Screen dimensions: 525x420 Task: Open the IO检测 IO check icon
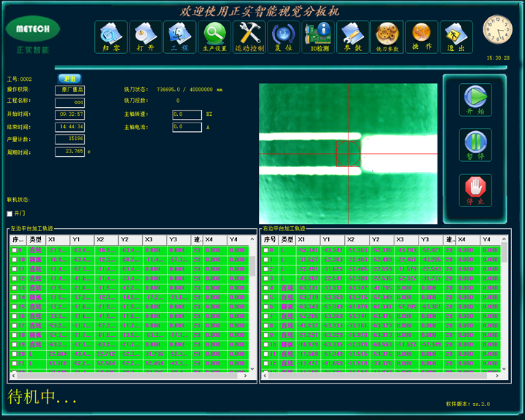tap(318, 37)
